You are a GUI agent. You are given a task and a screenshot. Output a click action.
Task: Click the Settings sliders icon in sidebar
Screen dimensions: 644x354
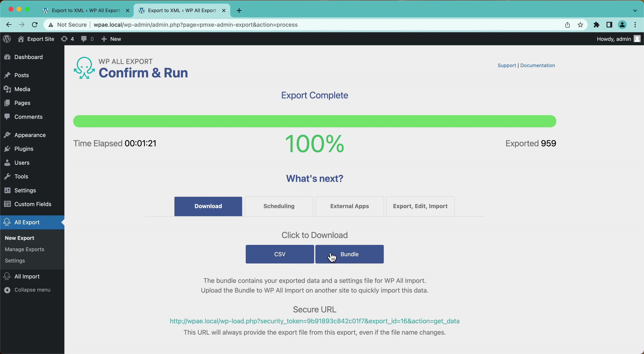pyautogui.click(x=7, y=191)
